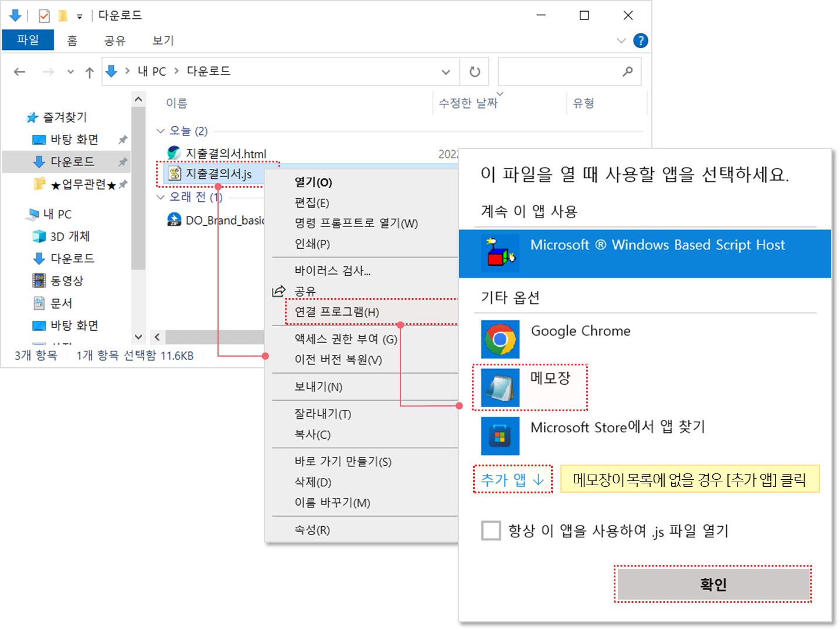Viewport: 840px width, 630px height.
Task: Click the search box in Explorer
Action: (x=560, y=72)
